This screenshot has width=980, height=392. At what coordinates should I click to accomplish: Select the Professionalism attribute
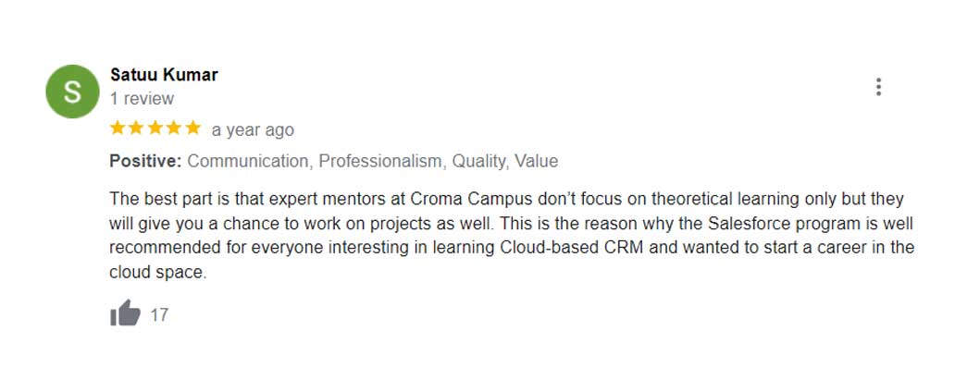[380, 161]
